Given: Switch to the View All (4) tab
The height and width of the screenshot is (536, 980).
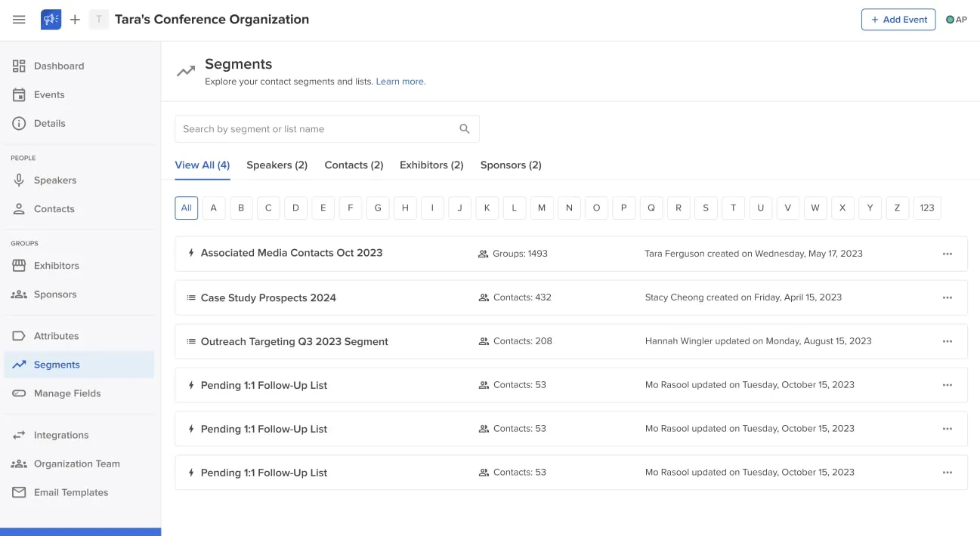Looking at the screenshot, I should (x=202, y=165).
